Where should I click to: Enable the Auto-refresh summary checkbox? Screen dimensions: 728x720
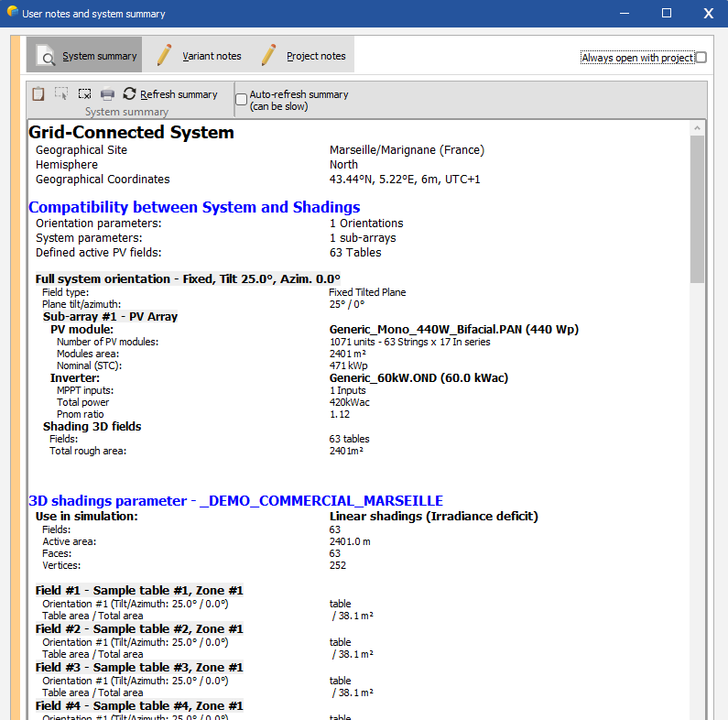(242, 99)
